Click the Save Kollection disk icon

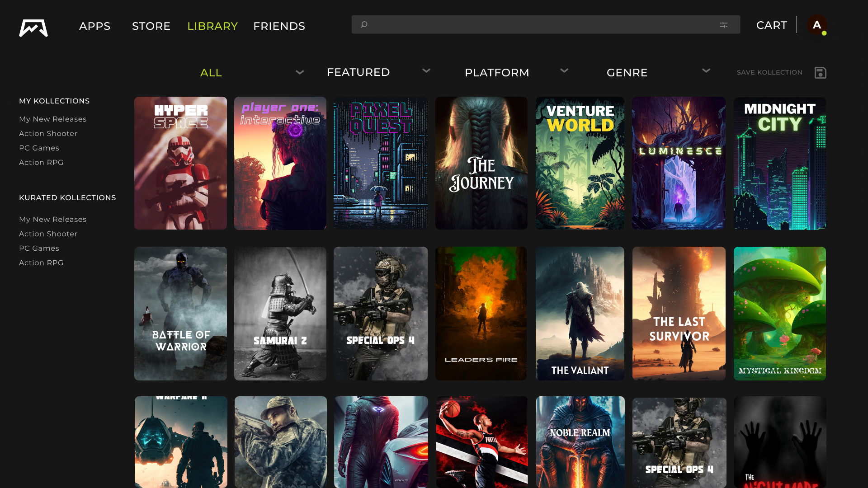coord(820,73)
